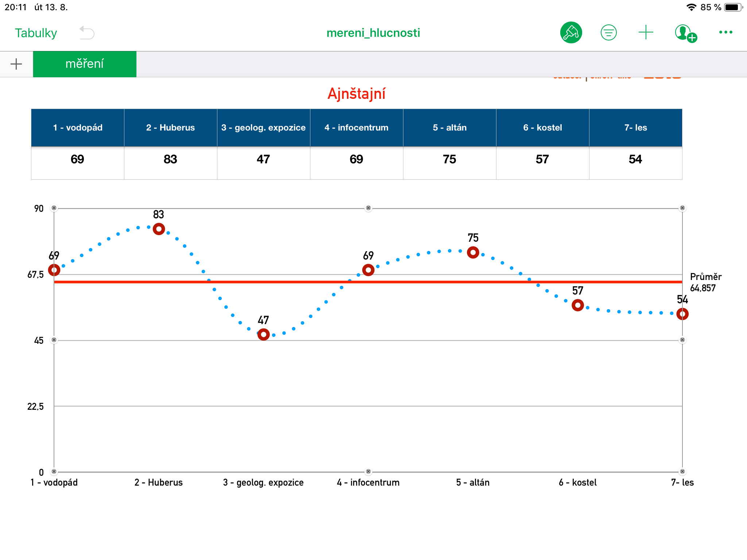Open the Format paintbrush panel
This screenshot has height=560, width=747.
click(571, 33)
